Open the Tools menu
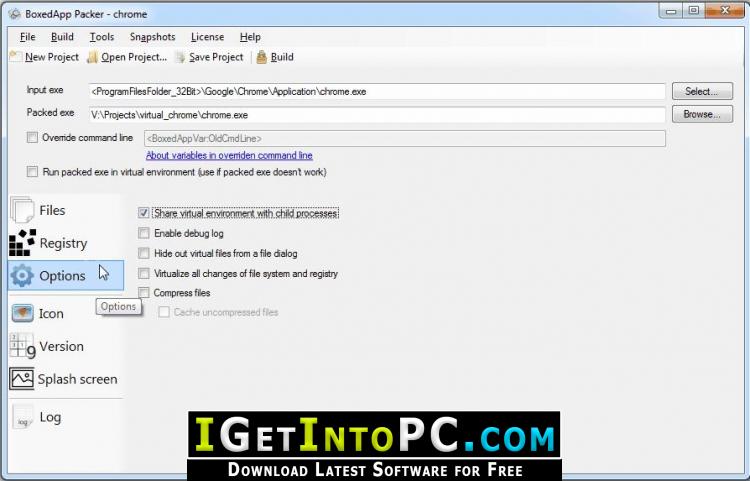The image size is (750, 481). pos(102,37)
